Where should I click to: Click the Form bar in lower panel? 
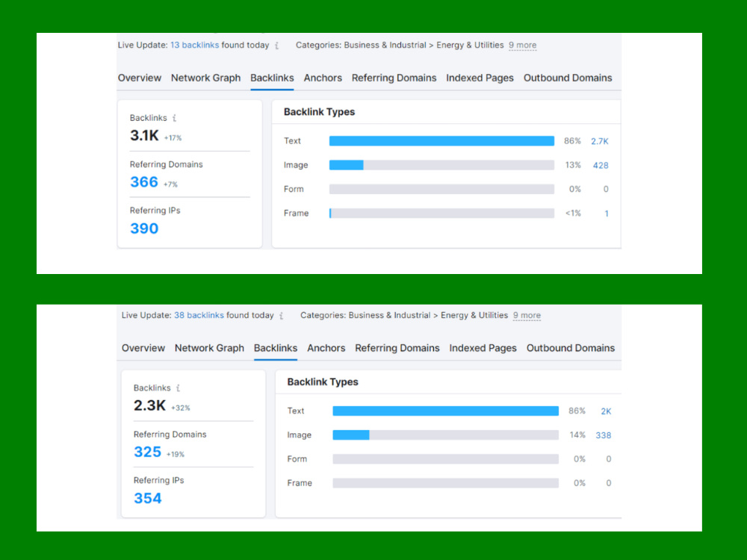point(445,459)
